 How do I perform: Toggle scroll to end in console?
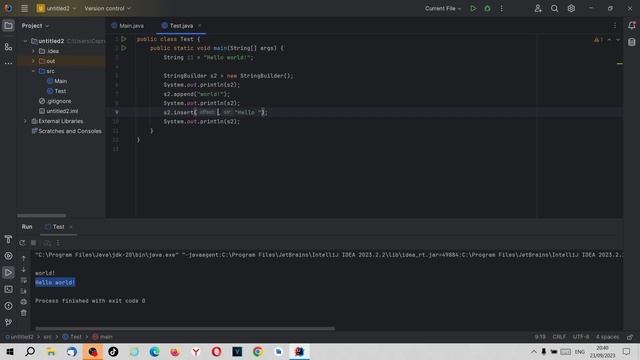(24, 291)
